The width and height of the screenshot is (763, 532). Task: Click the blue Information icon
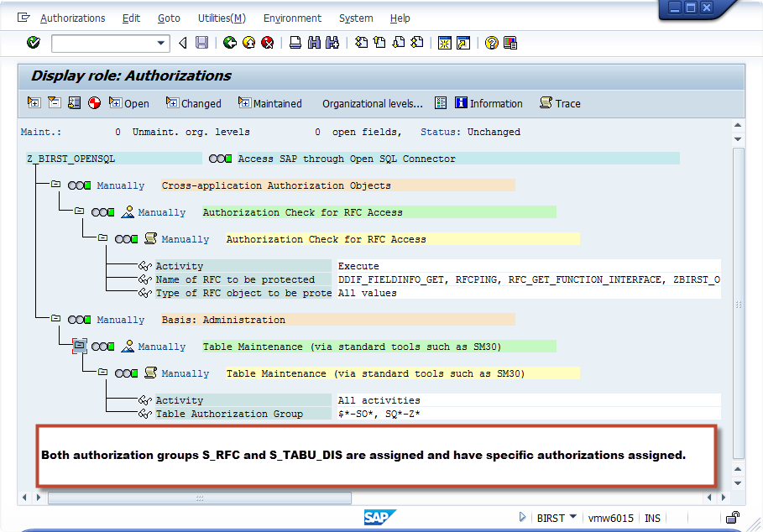pyautogui.click(x=489, y=103)
